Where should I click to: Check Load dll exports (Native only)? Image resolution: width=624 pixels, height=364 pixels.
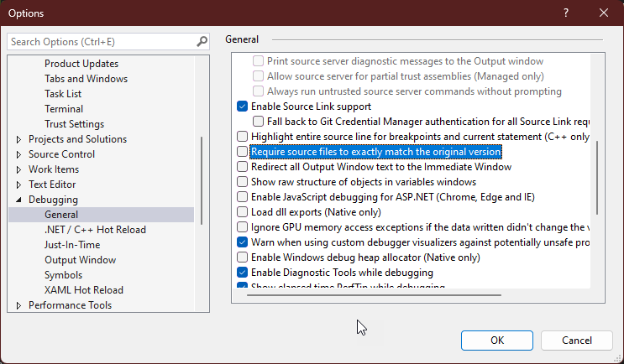coord(242,212)
